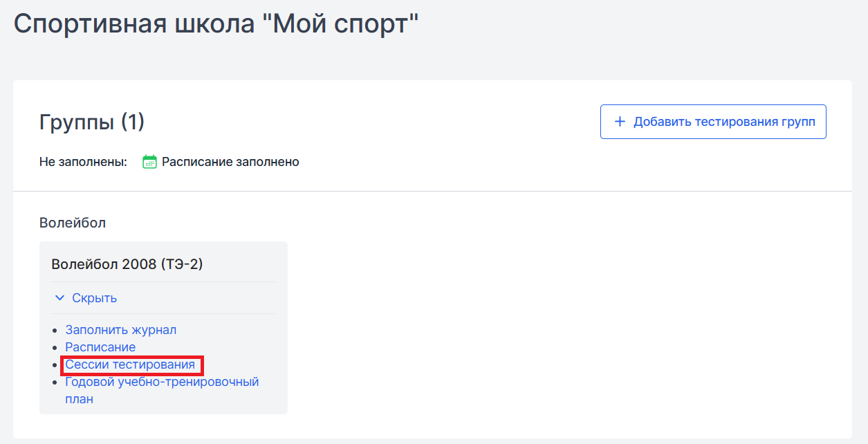Click the word план on link's second line
Image resolution: width=868 pixels, height=444 pixels.
[x=79, y=399]
